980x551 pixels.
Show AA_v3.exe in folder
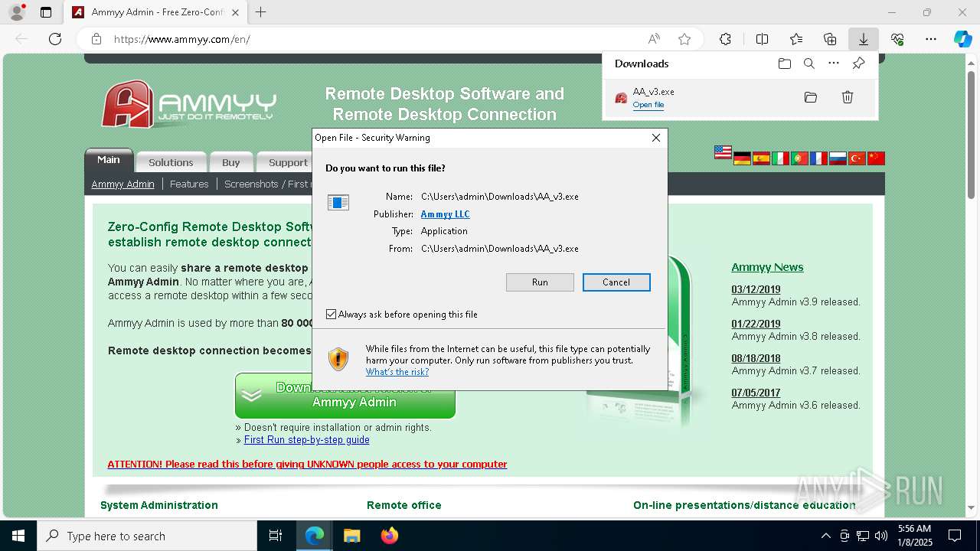(811, 97)
